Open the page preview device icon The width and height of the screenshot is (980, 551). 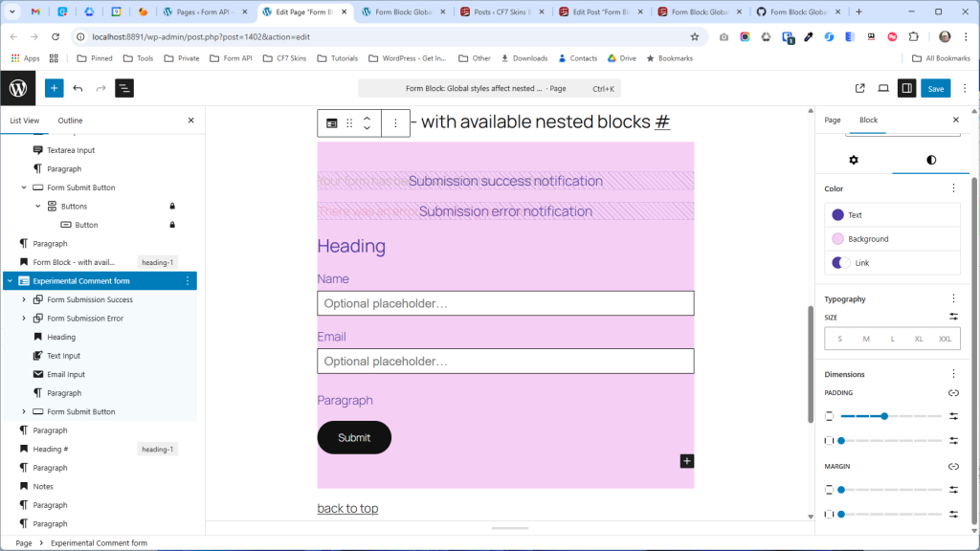pyautogui.click(x=883, y=88)
